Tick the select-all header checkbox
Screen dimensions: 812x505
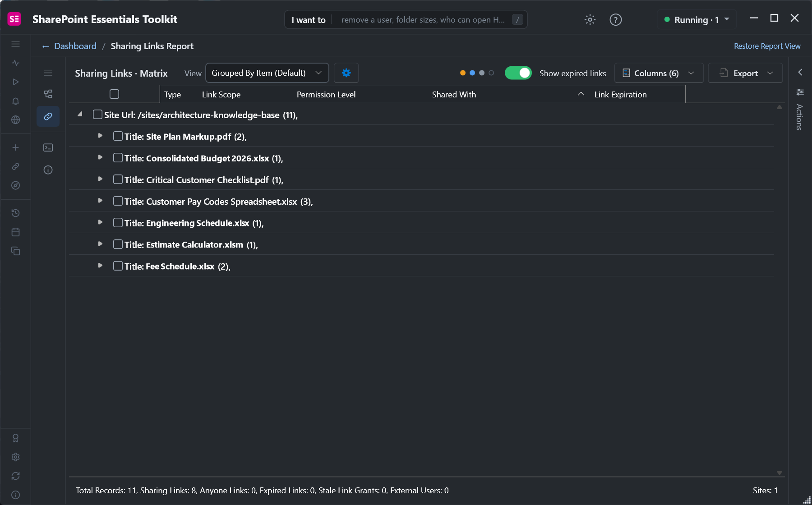114,94
